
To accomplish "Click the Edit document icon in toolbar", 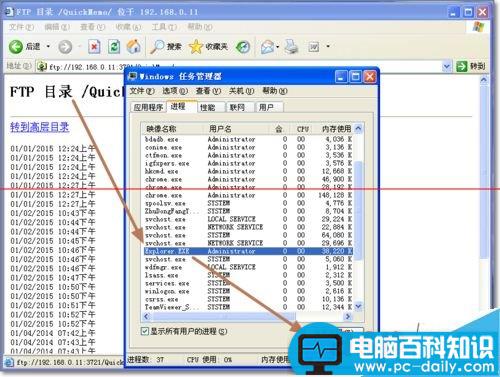I will (314, 47).
